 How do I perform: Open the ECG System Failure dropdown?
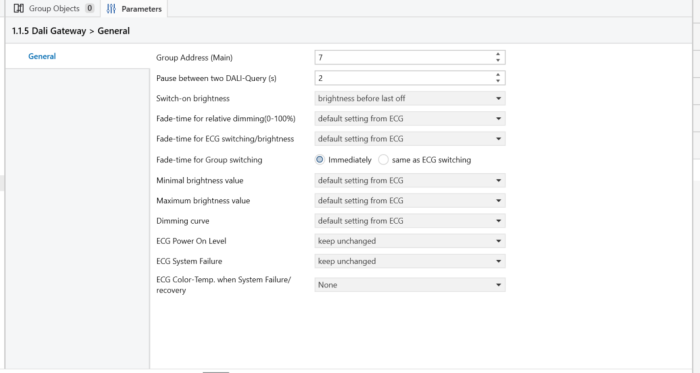410,261
